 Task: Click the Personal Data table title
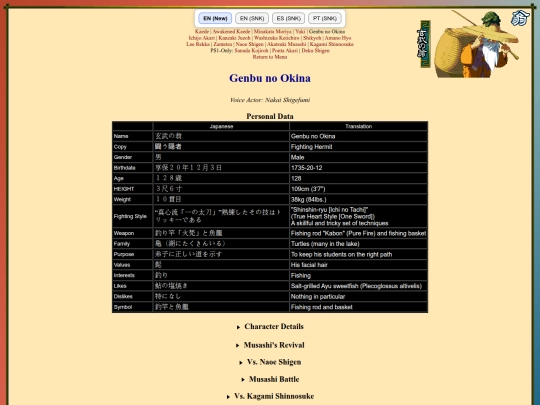[270, 116]
